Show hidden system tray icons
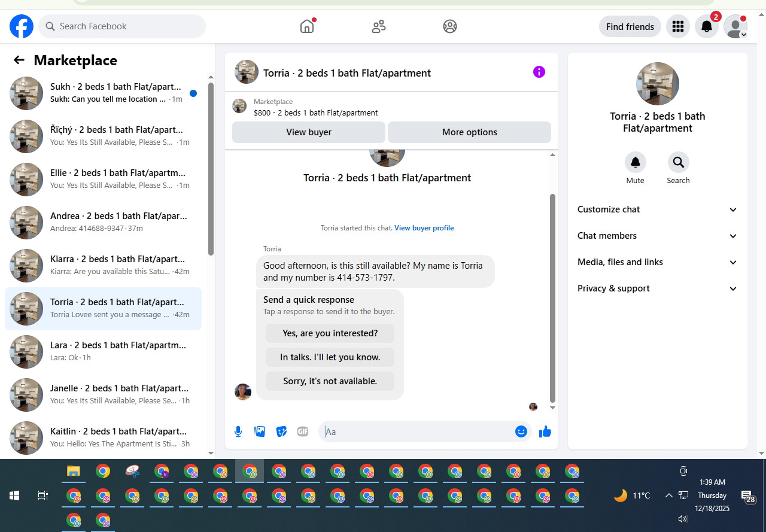This screenshot has width=766, height=532. (668, 495)
